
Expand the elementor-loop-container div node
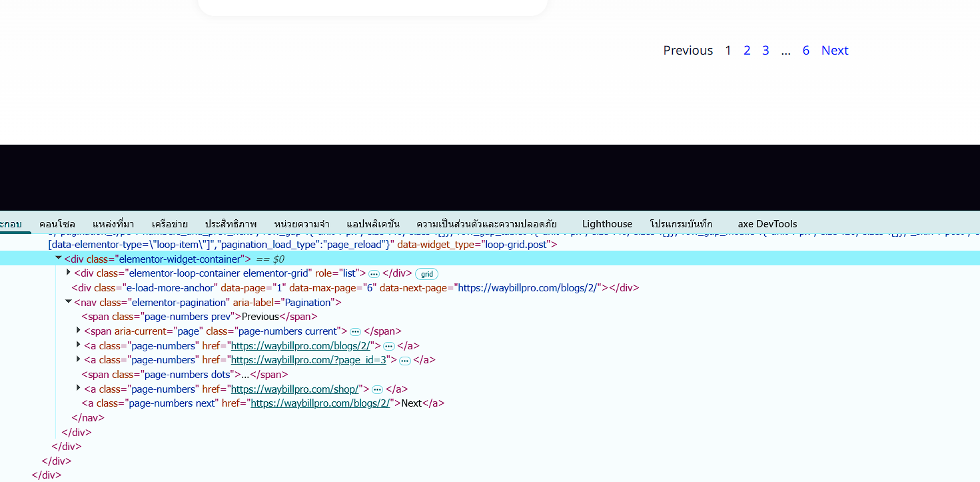(69, 273)
